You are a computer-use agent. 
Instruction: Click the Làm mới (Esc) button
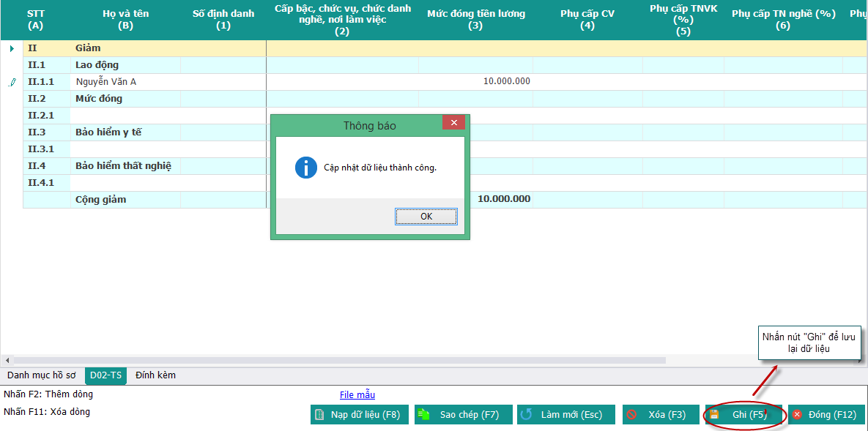click(566, 414)
